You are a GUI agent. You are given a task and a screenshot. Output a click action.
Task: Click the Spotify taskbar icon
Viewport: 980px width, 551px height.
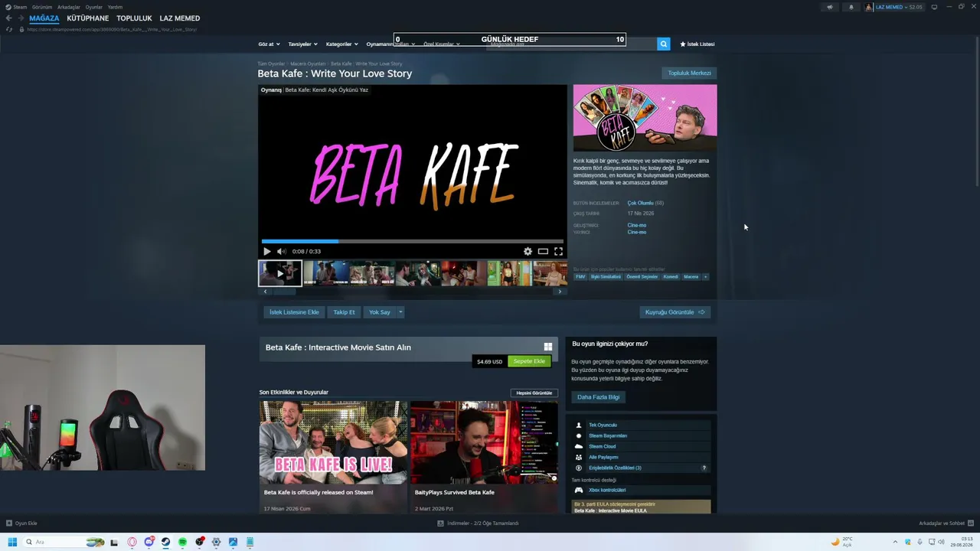coord(182,542)
